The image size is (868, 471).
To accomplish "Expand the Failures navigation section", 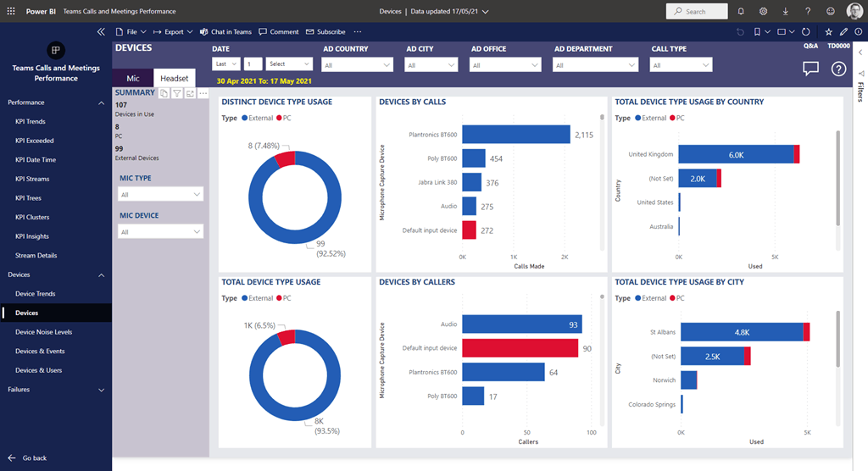I will [x=102, y=390].
